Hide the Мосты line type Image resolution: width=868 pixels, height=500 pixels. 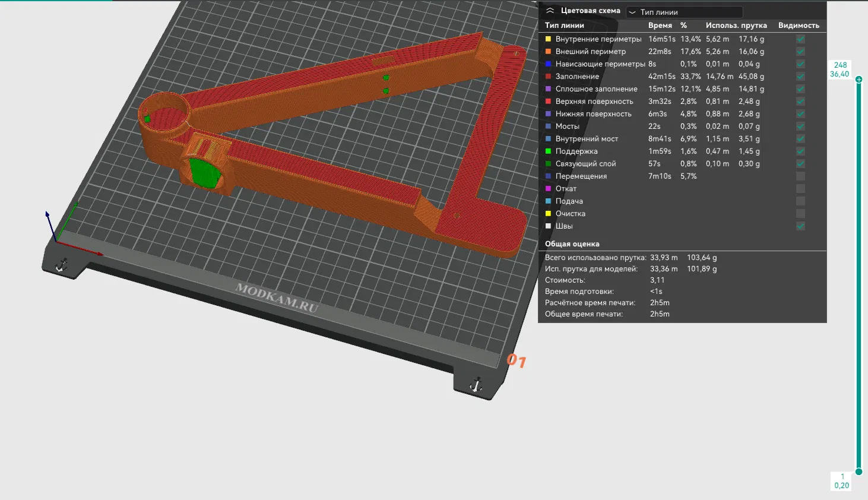pos(801,126)
